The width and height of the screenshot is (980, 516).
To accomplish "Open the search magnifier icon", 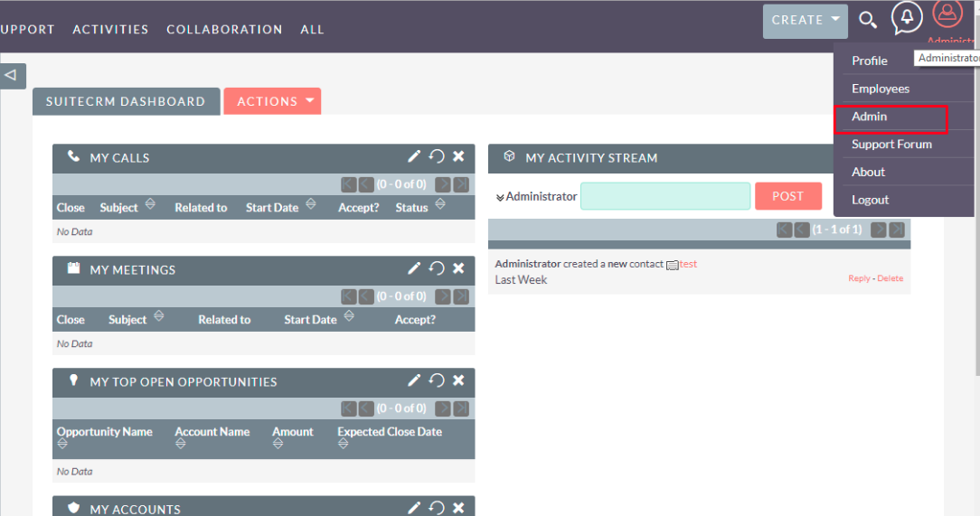I will point(867,20).
